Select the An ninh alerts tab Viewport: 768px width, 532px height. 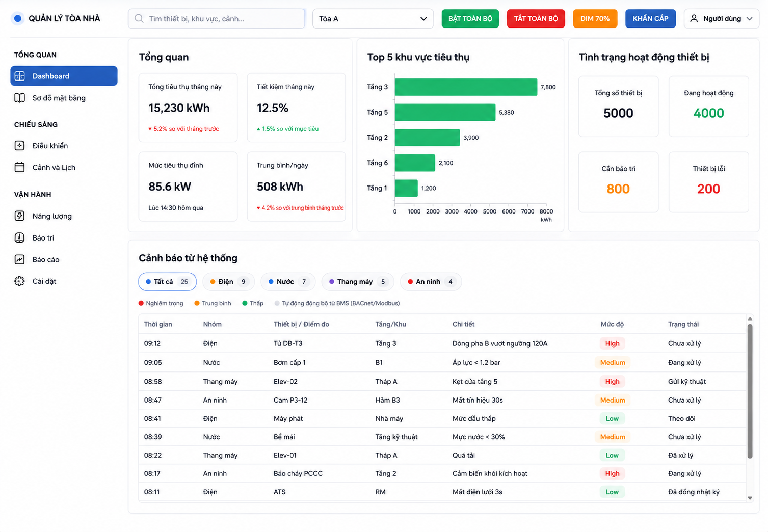click(431, 282)
